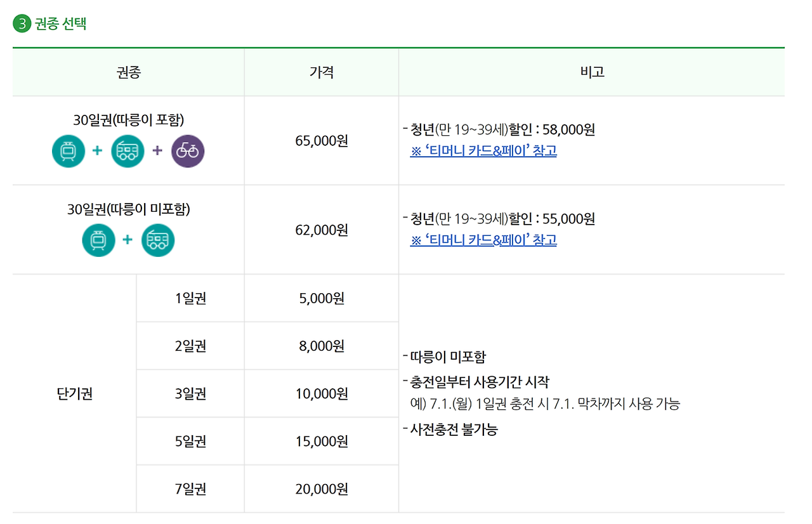Select the 3일권 row label
The image size is (812, 524).
[190, 394]
